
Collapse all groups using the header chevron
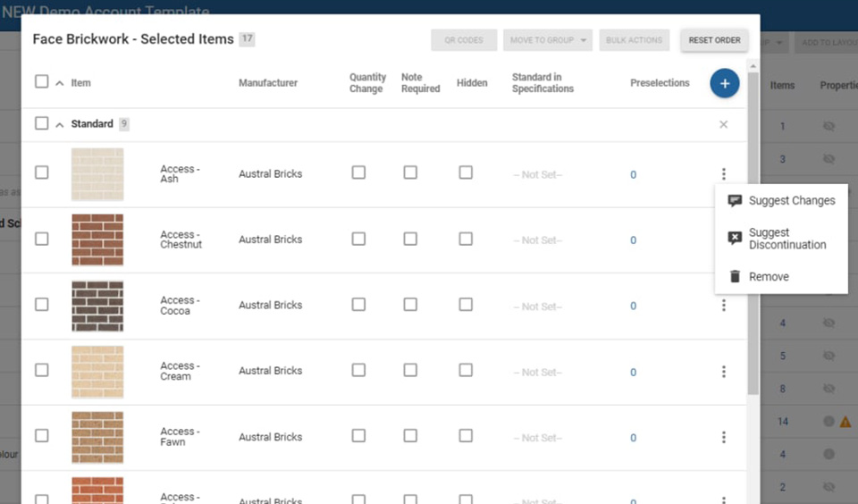tap(60, 83)
